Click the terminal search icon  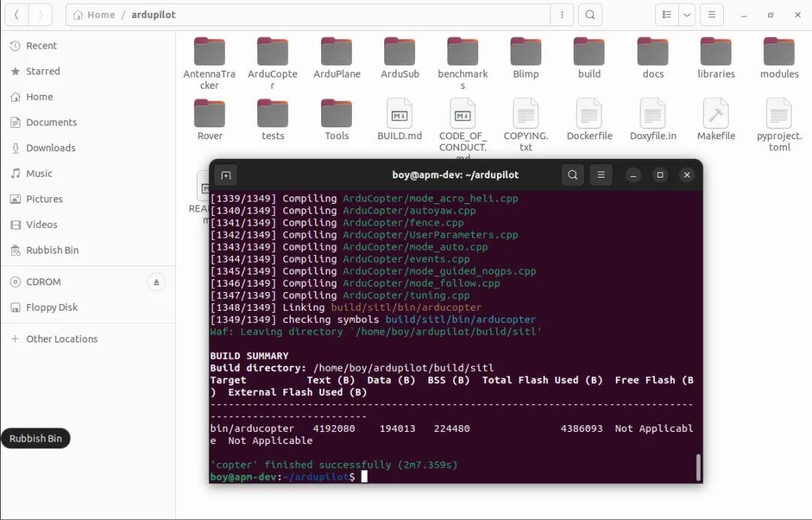coord(573,175)
